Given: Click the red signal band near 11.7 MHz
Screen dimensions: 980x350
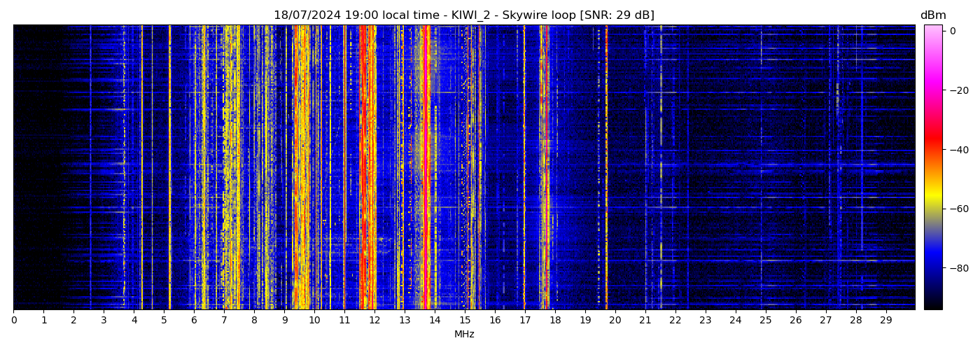Looking at the screenshot, I should 365,168.
